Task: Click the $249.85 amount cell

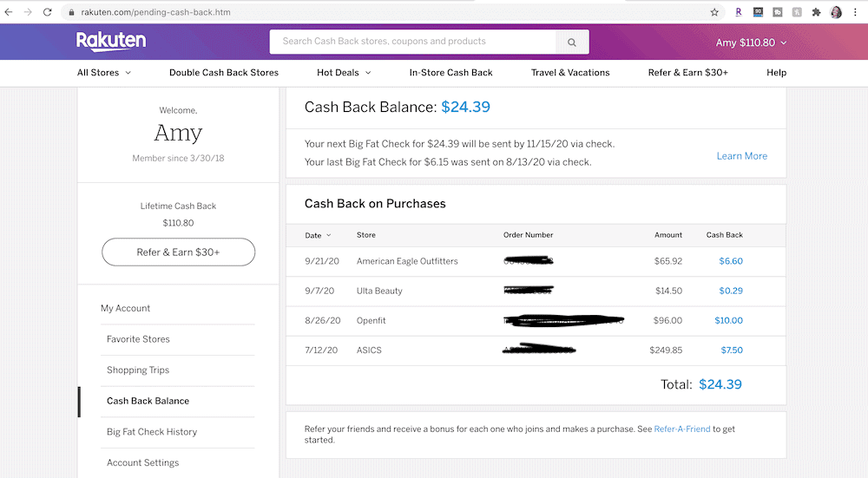Action: coord(666,350)
